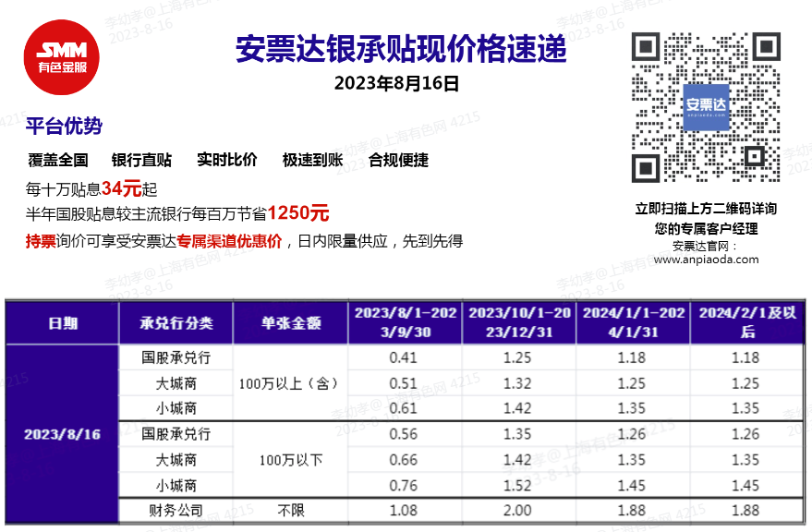Viewport: 812px width, 532px height.
Task: Select the 合规便捷 advantage label
Action: pyautogui.click(x=398, y=160)
